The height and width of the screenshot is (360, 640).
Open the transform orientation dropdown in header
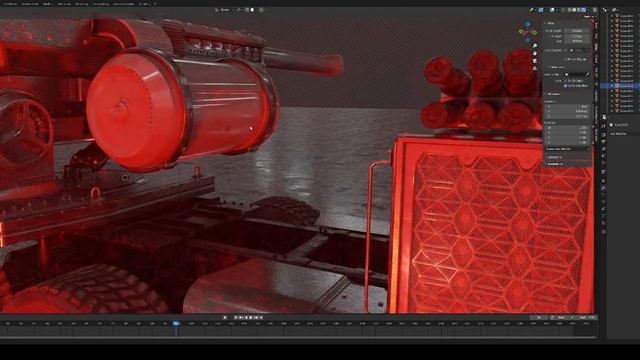click(x=224, y=10)
